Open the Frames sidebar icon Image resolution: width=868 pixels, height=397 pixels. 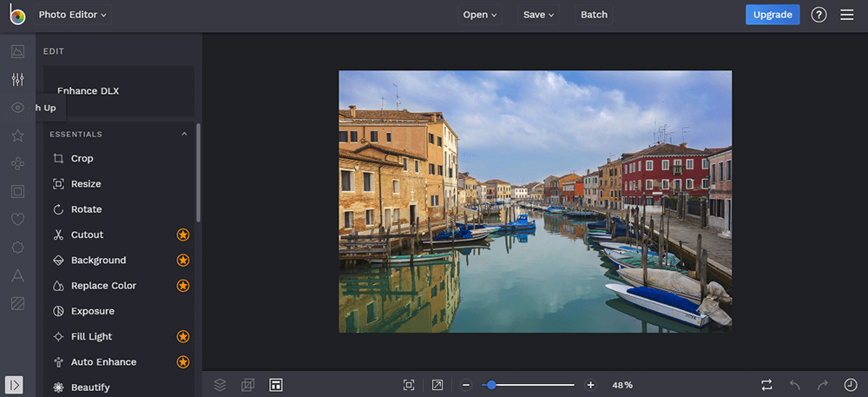17,191
